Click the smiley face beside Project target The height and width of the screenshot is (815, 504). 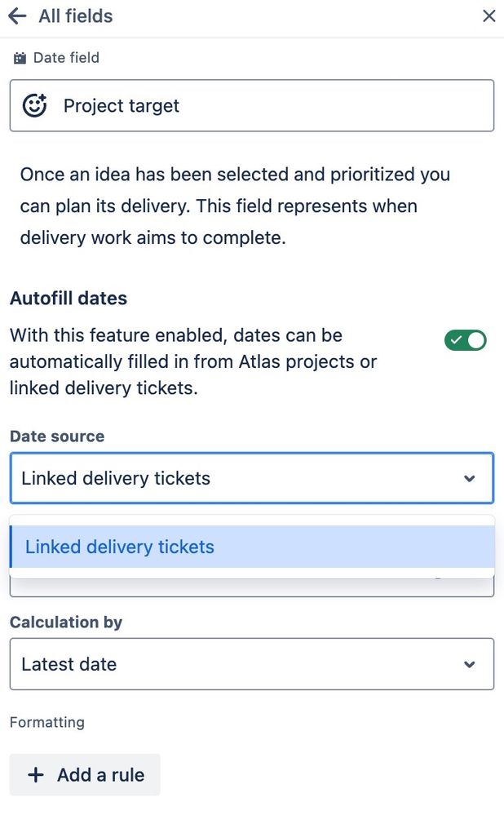point(34,104)
